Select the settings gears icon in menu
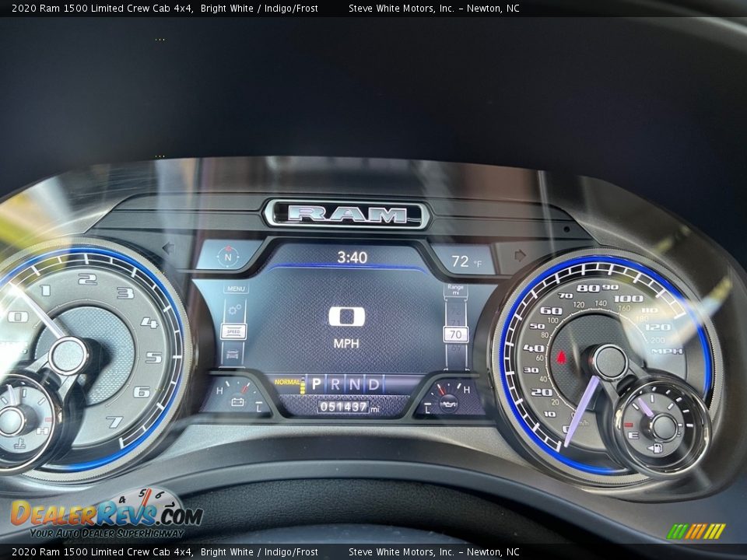The height and width of the screenshot is (560, 747). 234,310
